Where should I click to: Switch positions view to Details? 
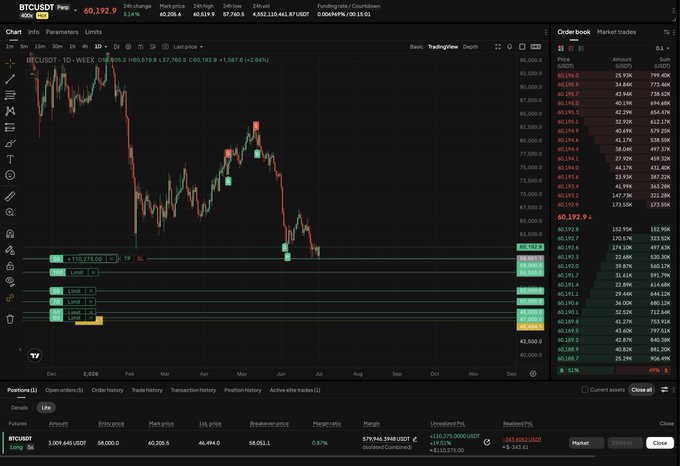19,407
